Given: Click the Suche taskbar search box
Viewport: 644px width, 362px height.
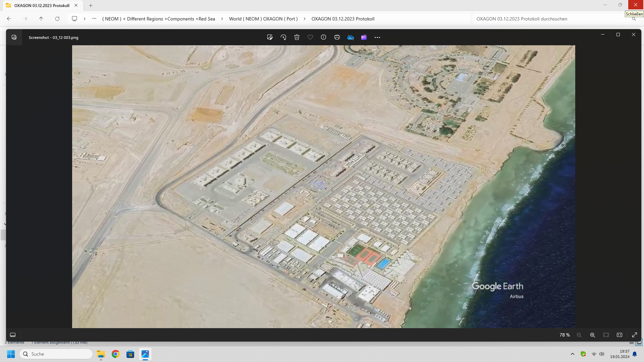Looking at the screenshot, I should coord(56,354).
